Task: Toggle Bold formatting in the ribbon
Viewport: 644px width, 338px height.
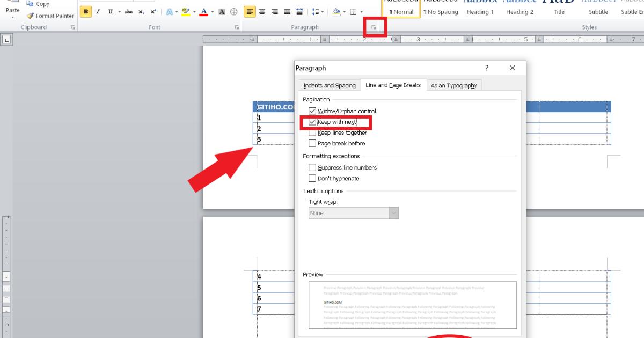Action: tap(86, 12)
